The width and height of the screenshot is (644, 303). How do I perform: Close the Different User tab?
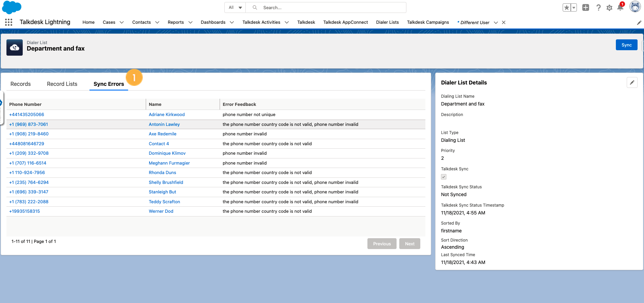(504, 22)
